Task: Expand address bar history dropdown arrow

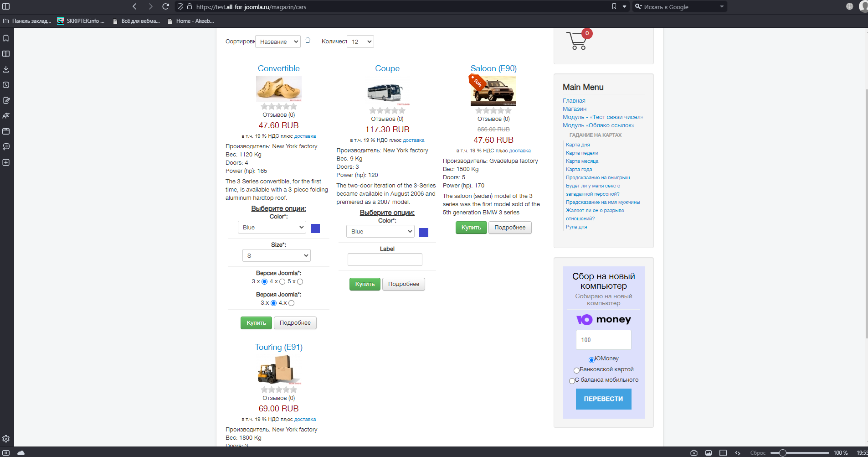Action: pos(624,6)
